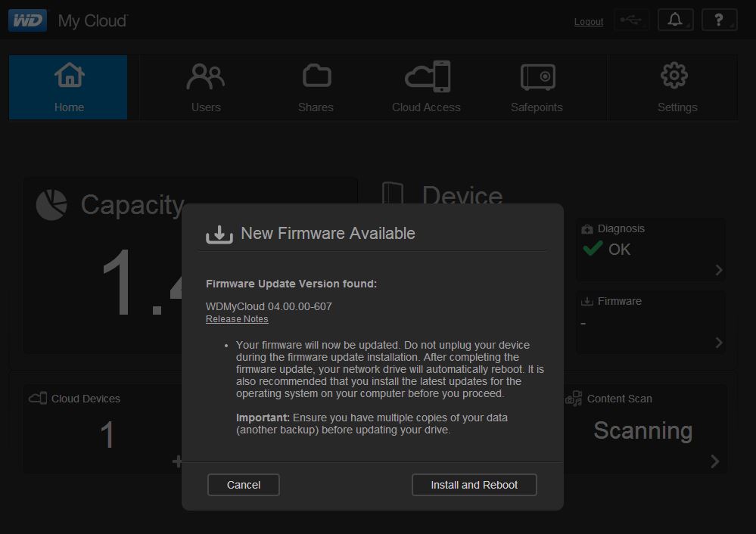756x534 pixels.
Task: Click the "WDMyCloud 04.00.00-607" version text
Action: tap(269, 306)
